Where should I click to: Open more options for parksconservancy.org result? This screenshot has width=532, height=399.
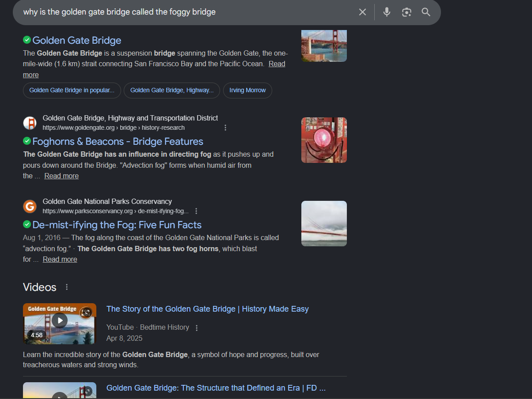click(x=196, y=211)
